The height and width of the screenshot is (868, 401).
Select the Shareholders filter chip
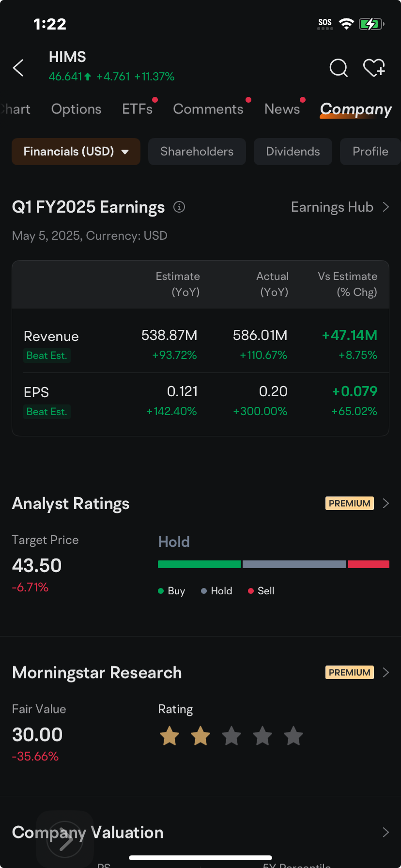pos(197,152)
